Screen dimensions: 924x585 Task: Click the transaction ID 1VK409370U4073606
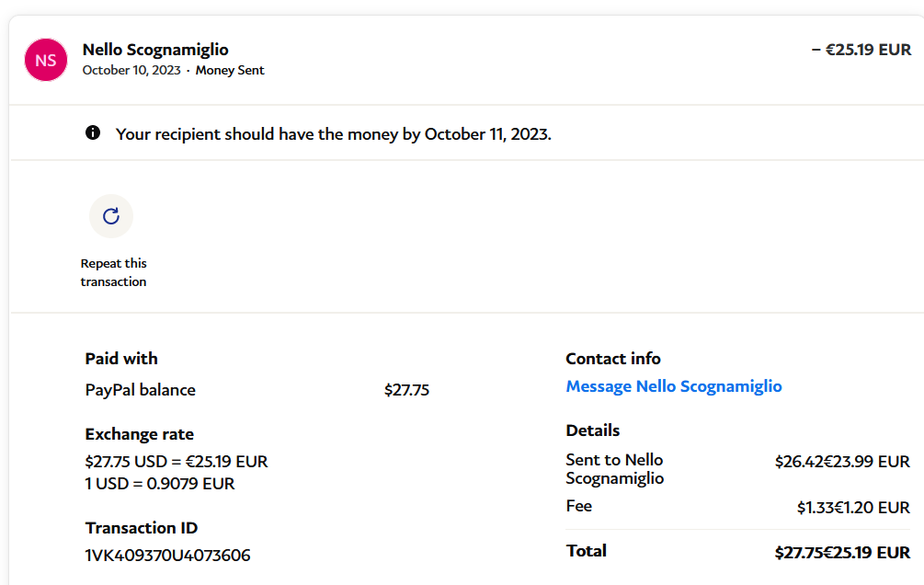pos(167,555)
